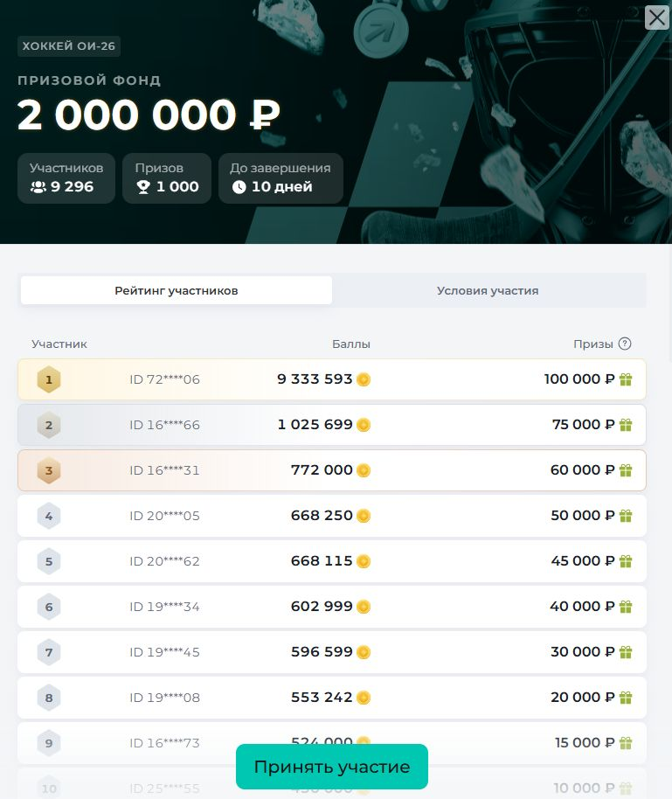Click the help icon next to Призы
672x799 pixels.
625,344
